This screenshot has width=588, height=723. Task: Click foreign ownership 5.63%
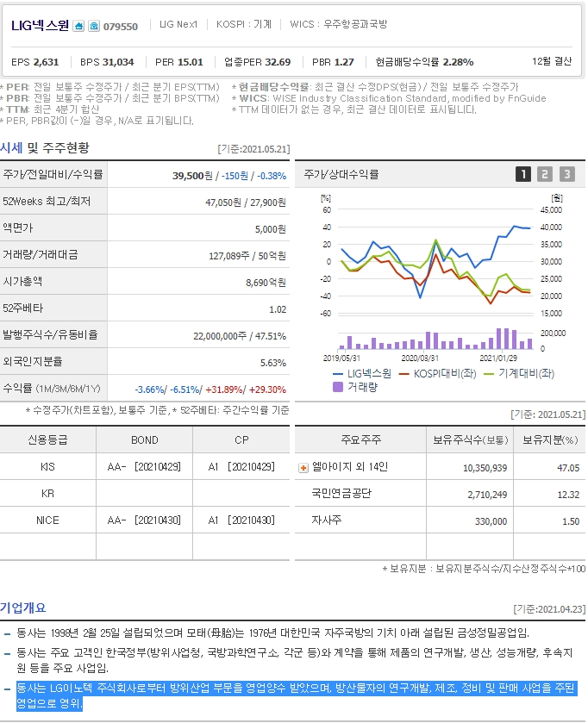[x=273, y=363]
